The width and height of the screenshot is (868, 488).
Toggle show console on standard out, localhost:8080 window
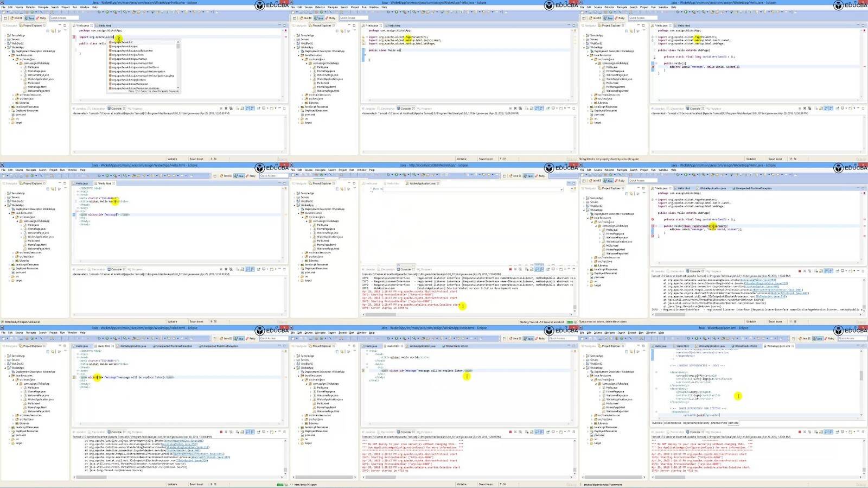[536, 269]
